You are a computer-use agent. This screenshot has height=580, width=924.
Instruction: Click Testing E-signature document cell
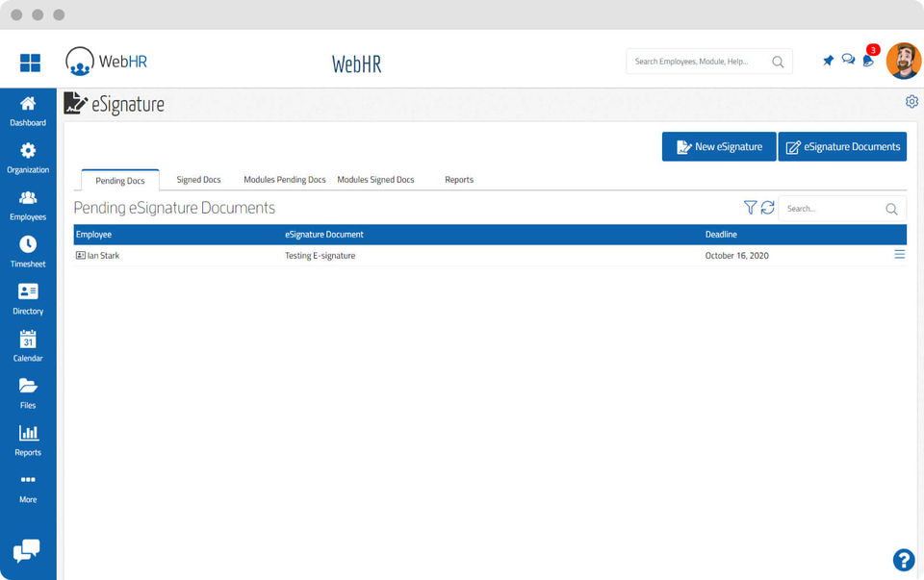click(x=320, y=256)
